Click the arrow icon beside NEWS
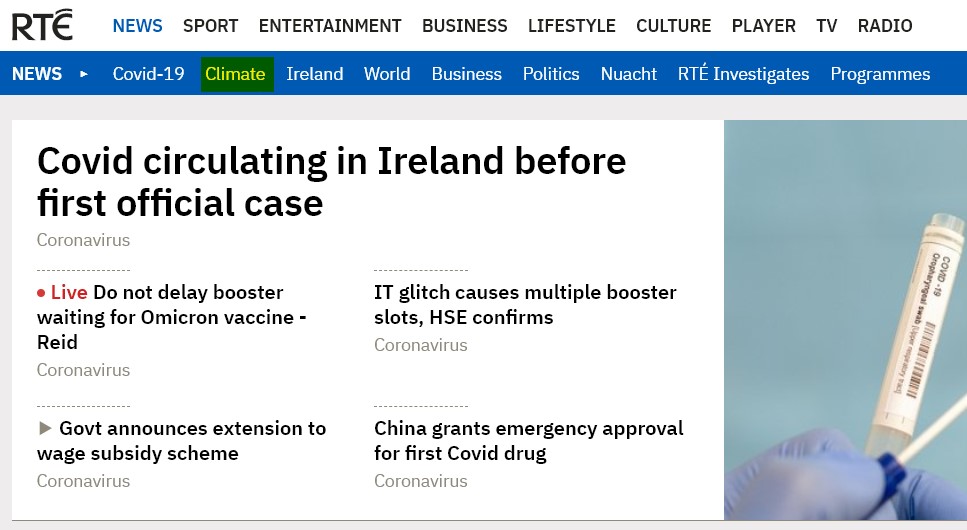967x530 pixels. coord(84,74)
